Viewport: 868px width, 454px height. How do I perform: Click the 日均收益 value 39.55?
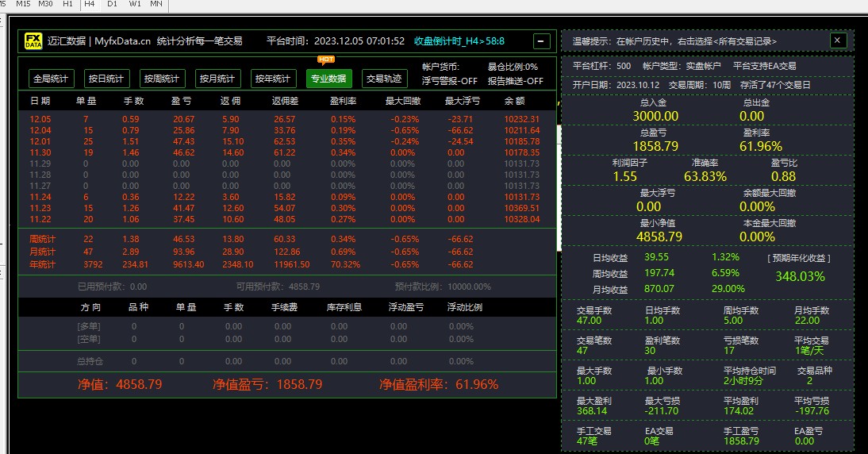656,257
